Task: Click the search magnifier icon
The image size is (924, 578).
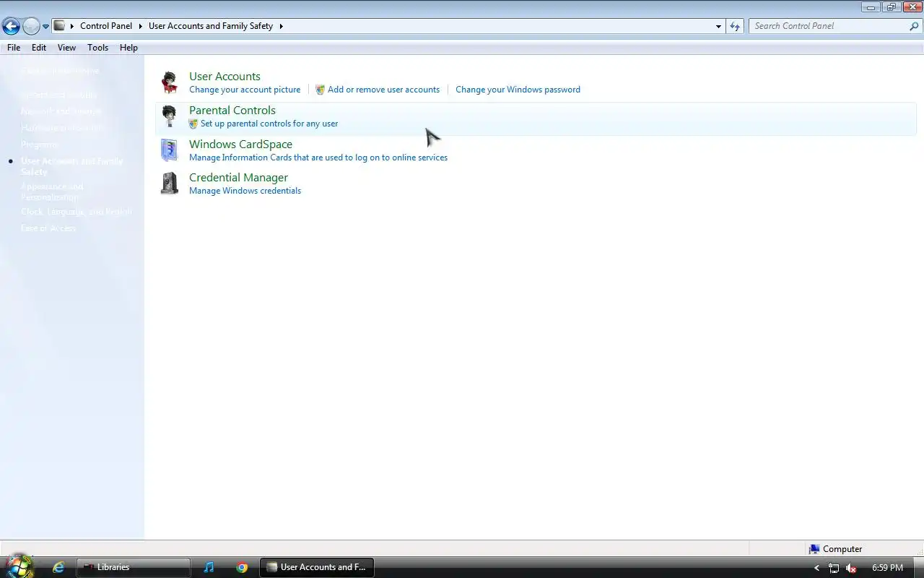Action: 914,26
